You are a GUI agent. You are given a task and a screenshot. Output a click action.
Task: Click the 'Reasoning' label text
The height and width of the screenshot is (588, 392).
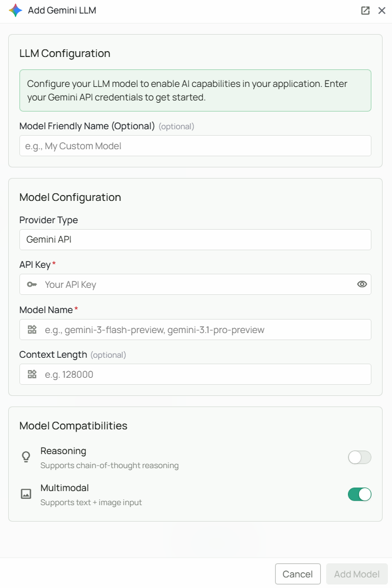[63, 451]
